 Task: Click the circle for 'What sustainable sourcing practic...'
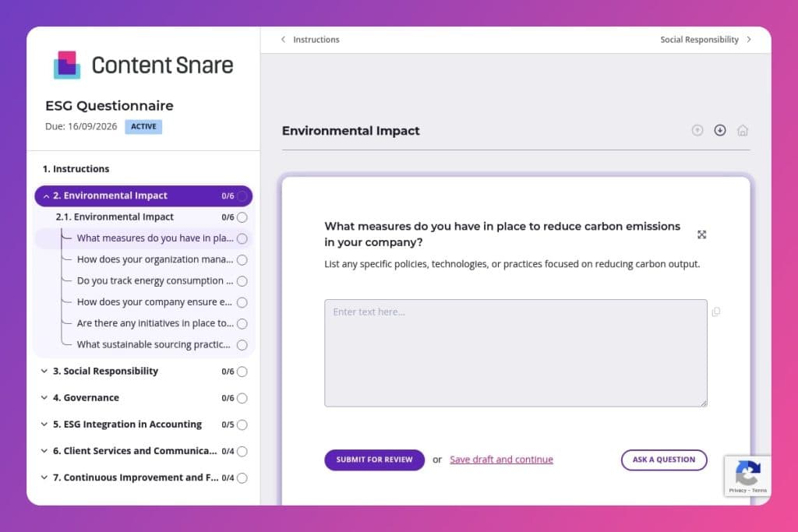click(242, 345)
